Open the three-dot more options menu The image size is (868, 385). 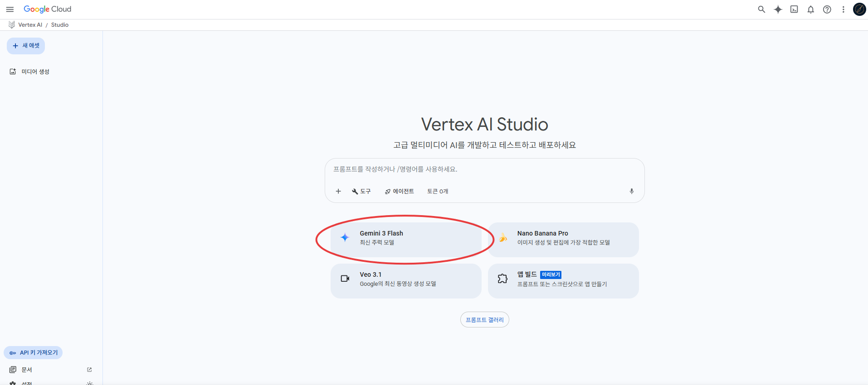point(843,9)
